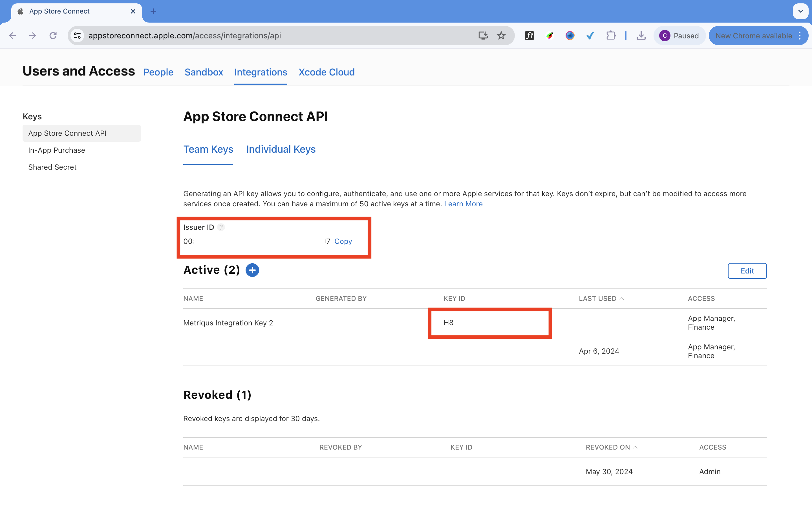Click the Users and Access heading
The height and width of the screenshot is (508, 812).
tap(79, 71)
